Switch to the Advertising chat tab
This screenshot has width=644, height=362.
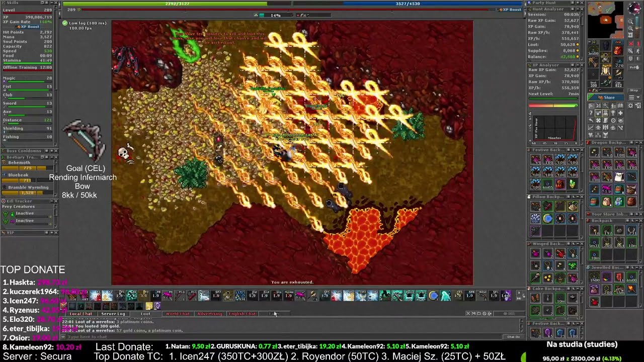[x=209, y=313]
